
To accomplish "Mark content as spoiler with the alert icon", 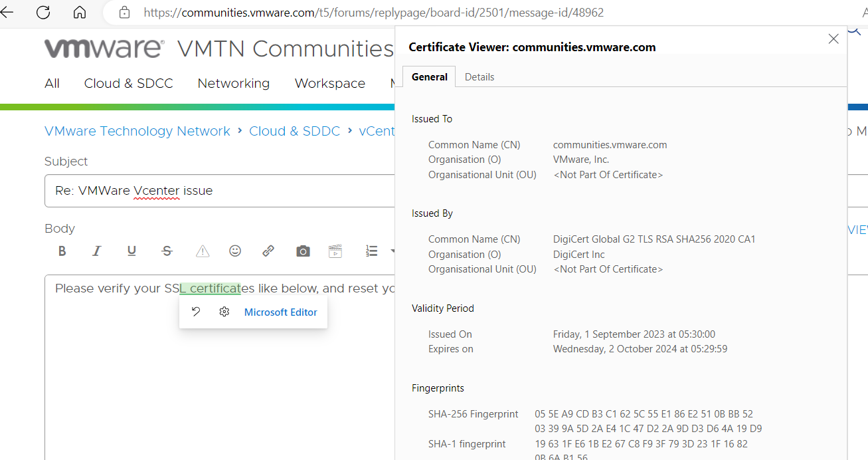I will (202, 251).
